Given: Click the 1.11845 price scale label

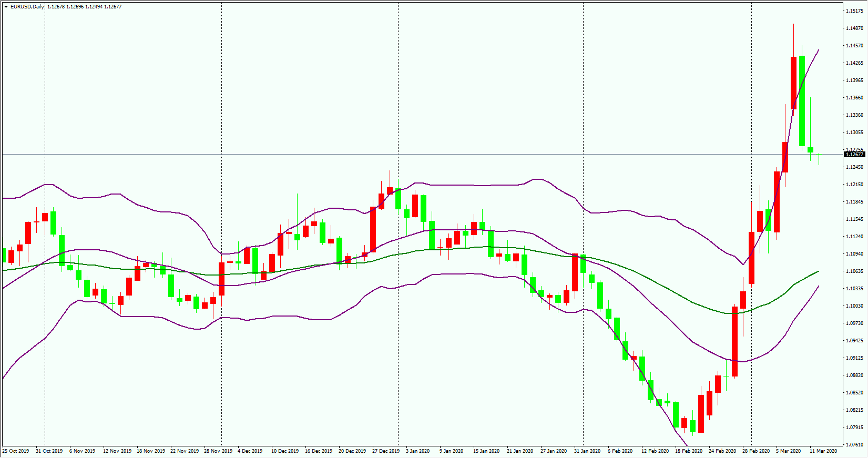Looking at the screenshot, I should (x=854, y=201).
